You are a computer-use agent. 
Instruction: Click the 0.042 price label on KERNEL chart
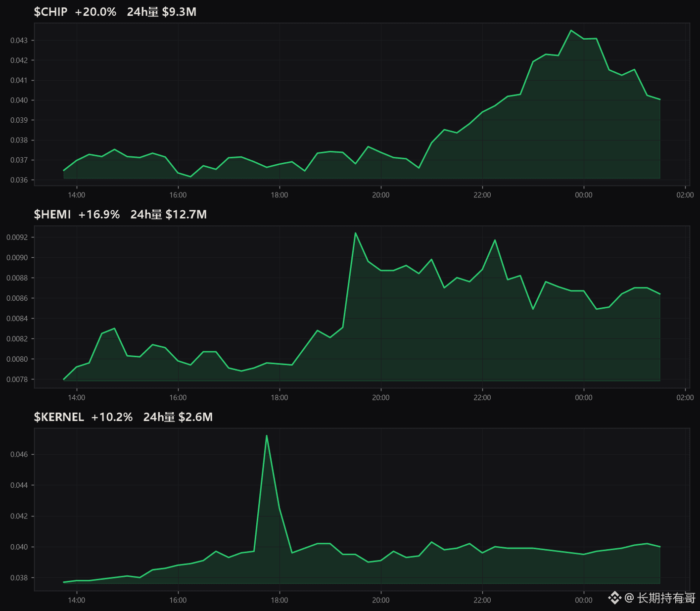click(x=19, y=516)
